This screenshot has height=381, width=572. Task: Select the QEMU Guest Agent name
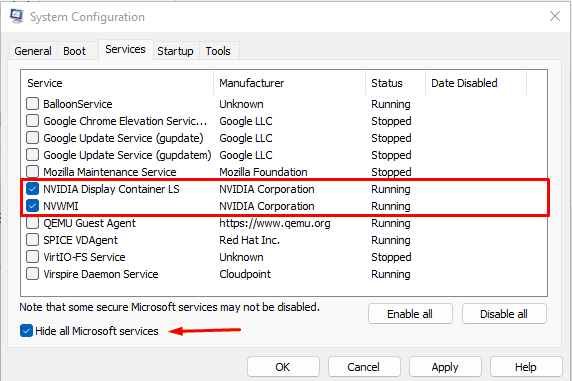click(89, 223)
